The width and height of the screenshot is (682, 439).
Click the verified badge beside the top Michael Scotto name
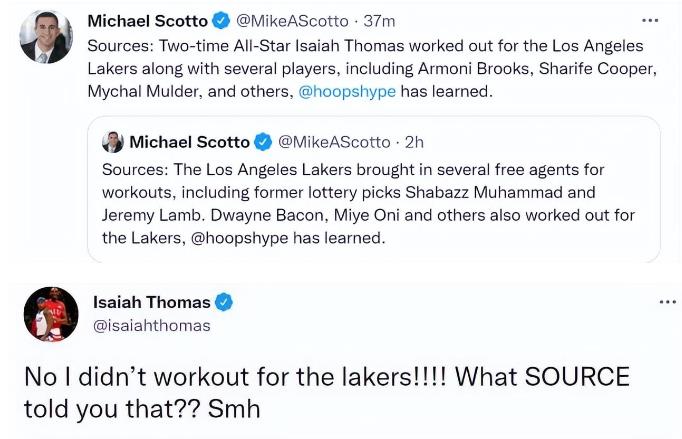(x=222, y=21)
